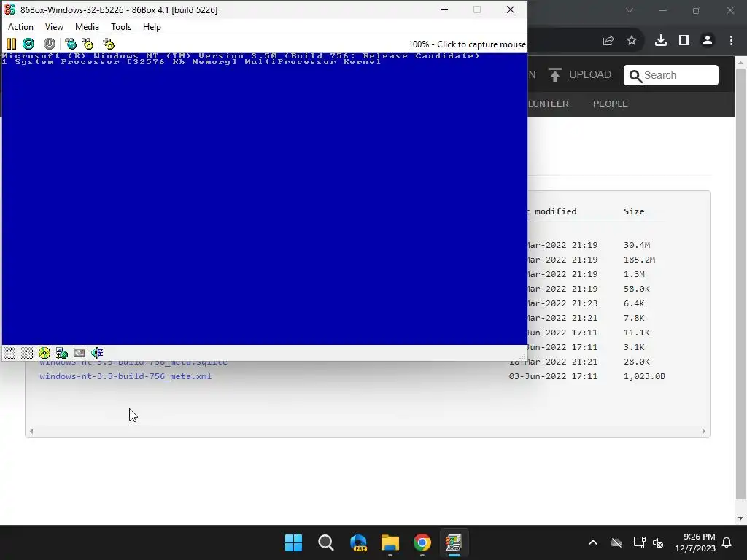
Task: Click the computer-and-globe status bar icon
Action: (x=62, y=353)
